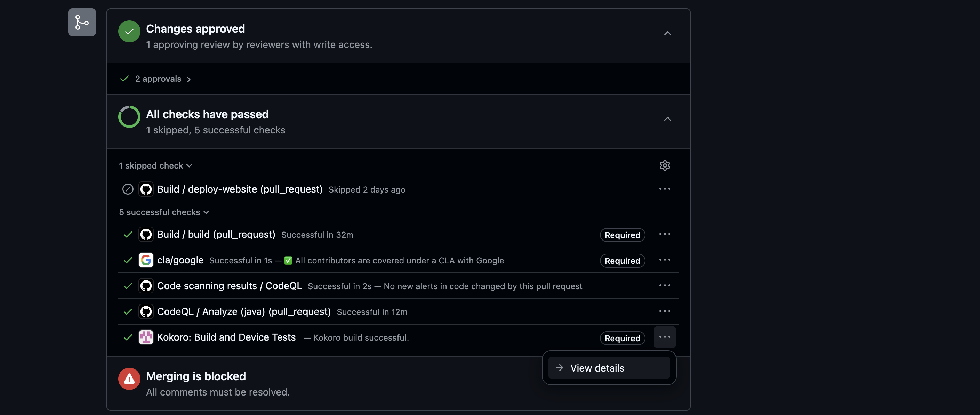The height and width of the screenshot is (415, 980).
Task: Click the Kokoro avatar icon
Action: [146, 337]
